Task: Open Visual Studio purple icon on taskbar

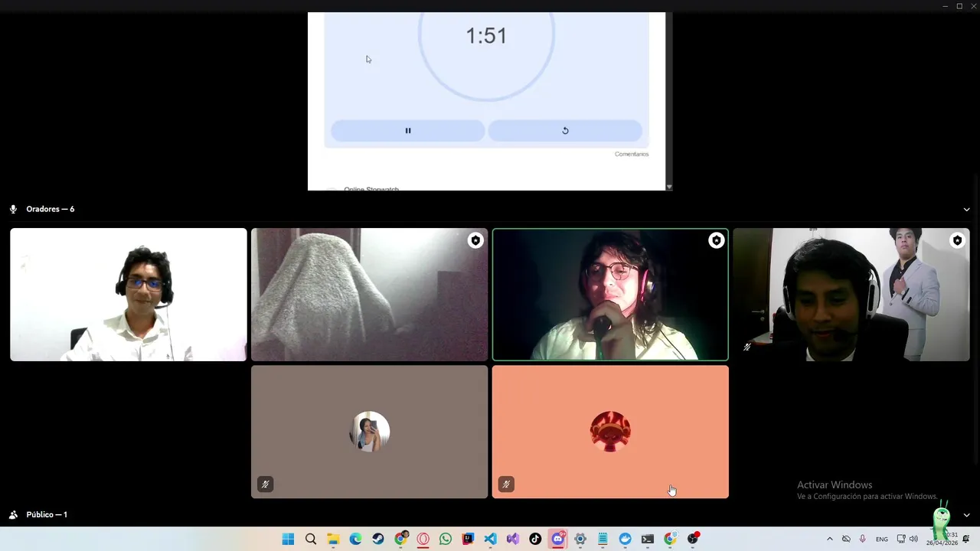Action: pyautogui.click(x=513, y=539)
